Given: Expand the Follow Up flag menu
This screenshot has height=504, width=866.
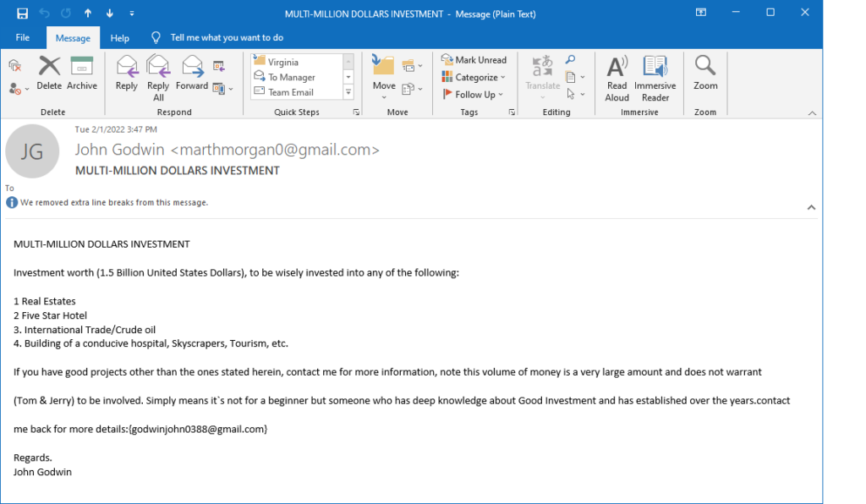Looking at the screenshot, I should coord(474,95).
